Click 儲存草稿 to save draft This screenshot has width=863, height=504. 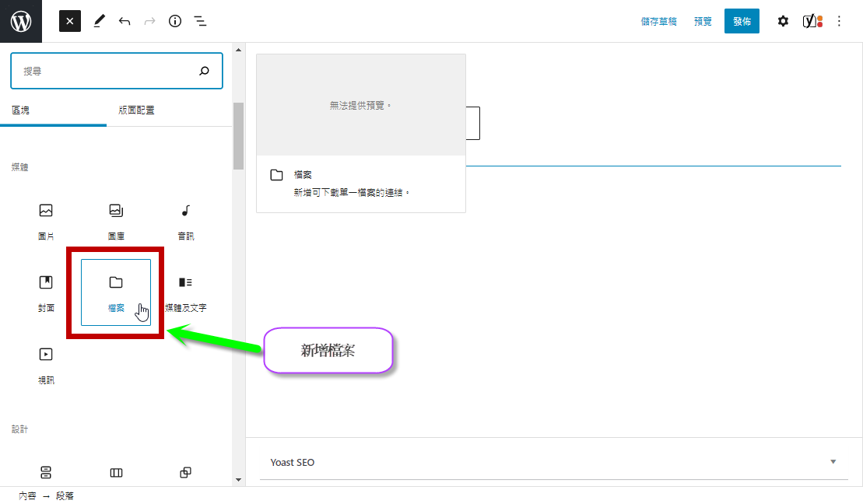pos(658,22)
